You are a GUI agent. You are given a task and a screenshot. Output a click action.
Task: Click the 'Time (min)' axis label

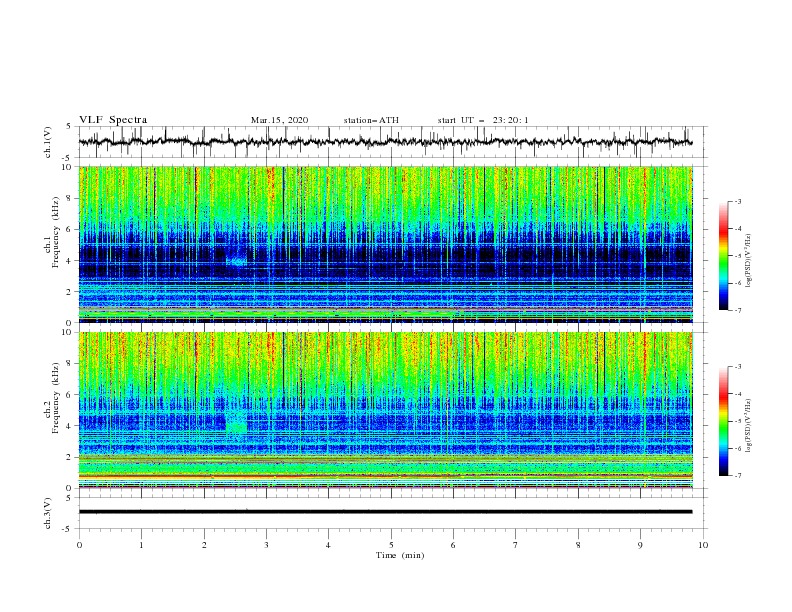(x=400, y=555)
